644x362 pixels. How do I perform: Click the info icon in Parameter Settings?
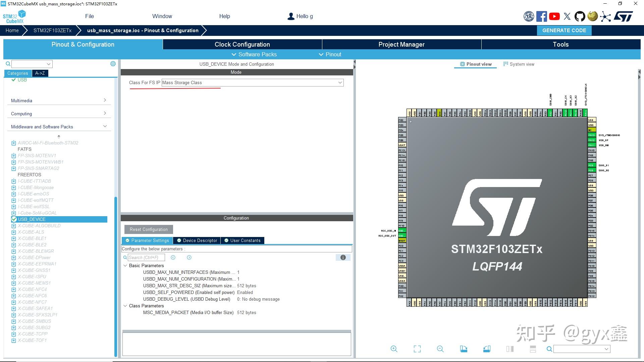coord(343,257)
